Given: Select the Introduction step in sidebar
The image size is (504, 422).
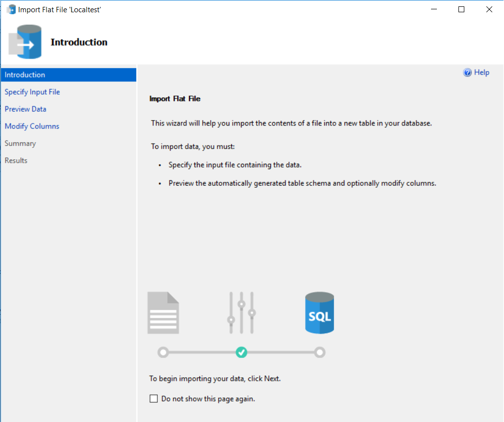Looking at the screenshot, I should tap(69, 74).
